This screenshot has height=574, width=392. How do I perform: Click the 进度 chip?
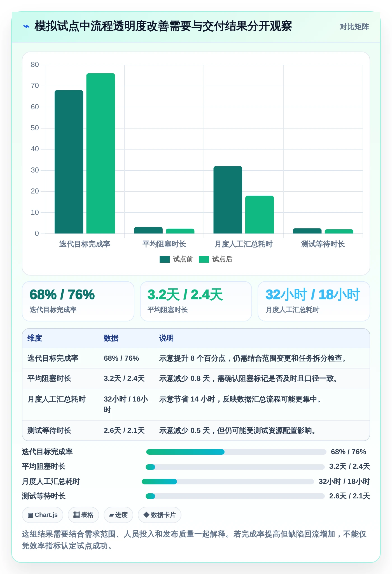click(118, 515)
